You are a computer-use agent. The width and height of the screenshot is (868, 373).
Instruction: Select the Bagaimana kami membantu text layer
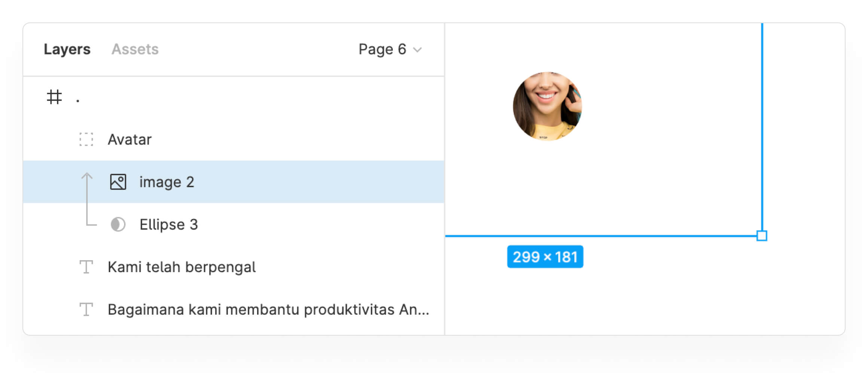pos(268,309)
